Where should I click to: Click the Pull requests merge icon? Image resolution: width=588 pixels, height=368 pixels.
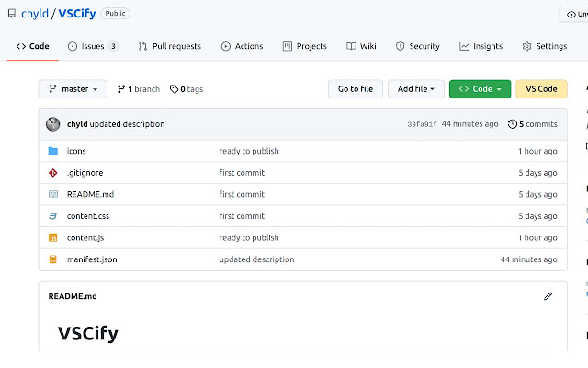tap(142, 46)
